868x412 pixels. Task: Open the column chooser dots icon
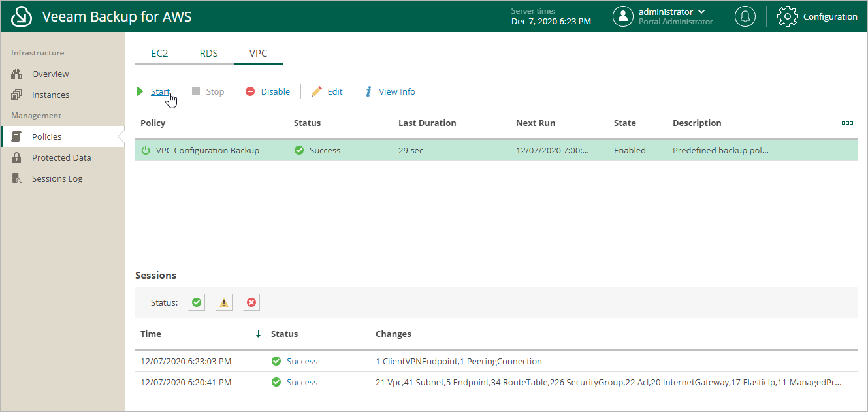[x=848, y=123]
